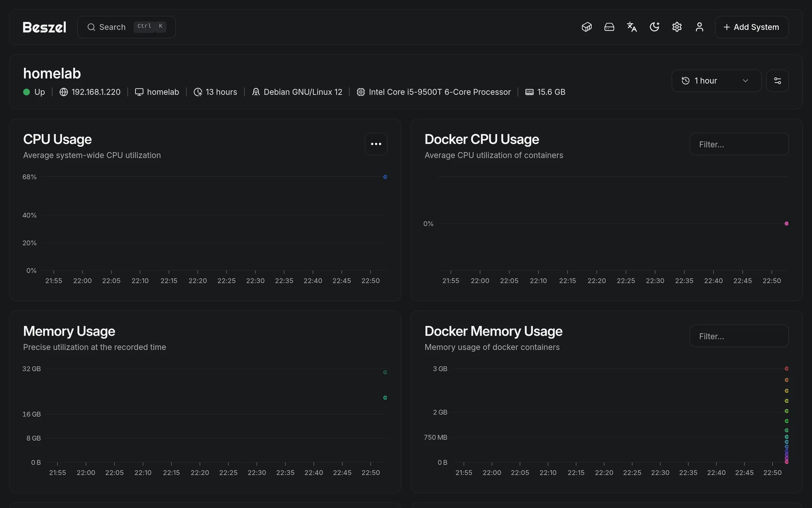Click the 15.6 GB memory text
The image size is (812, 508).
(551, 92)
